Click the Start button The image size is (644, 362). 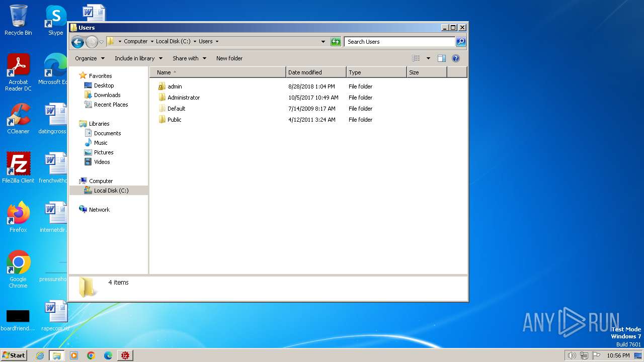click(14, 355)
